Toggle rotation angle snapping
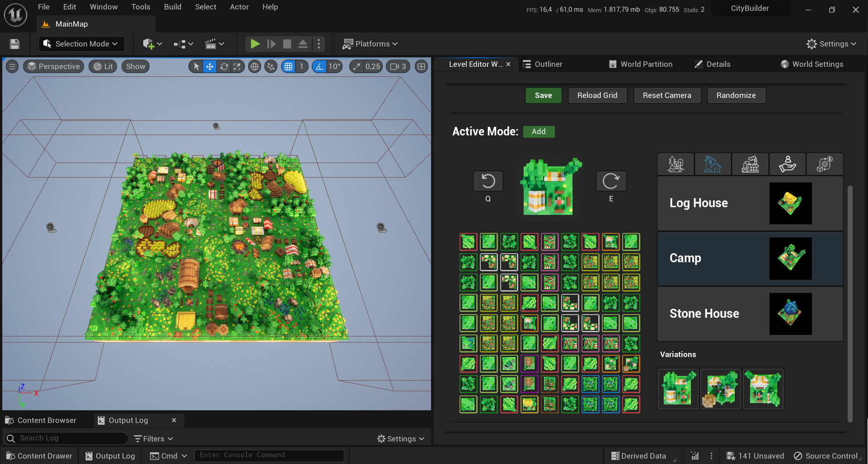 point(319,67)
